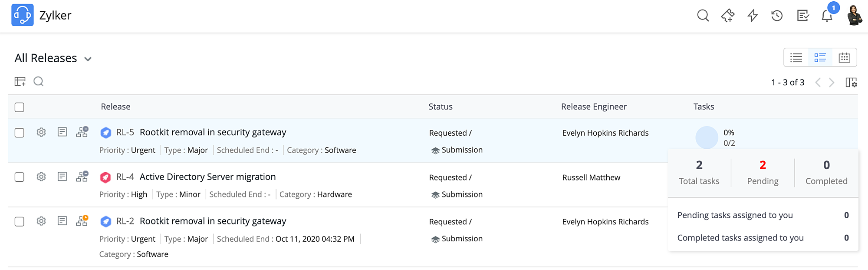Image resolution: width=868 pixels, height=270 pixels.
Task: Open RL-2 Rootkit removal in security gateway
Action: point(213,221)
